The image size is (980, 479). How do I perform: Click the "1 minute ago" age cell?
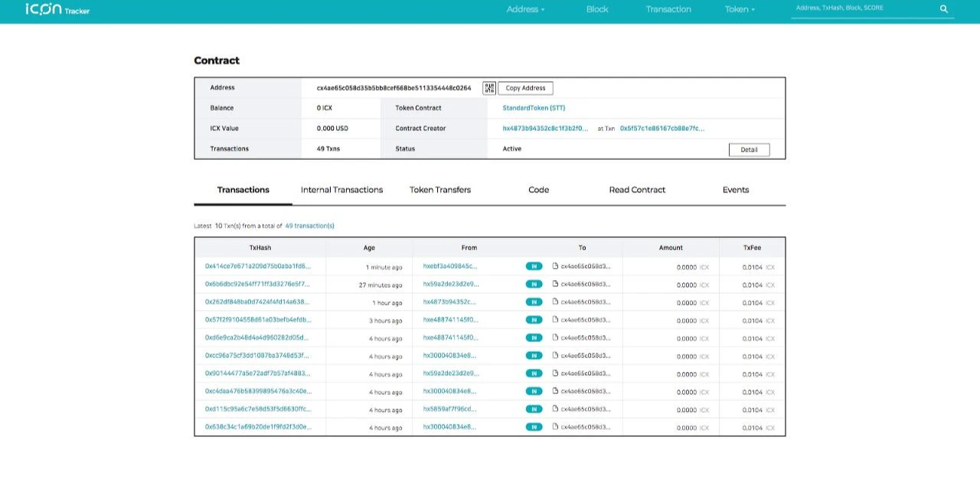point(384,267)
